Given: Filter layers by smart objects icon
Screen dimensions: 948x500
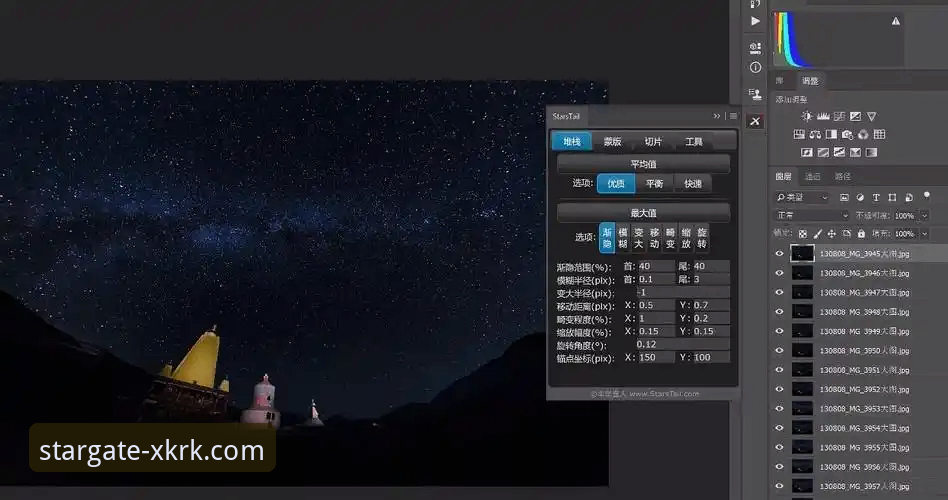Looking at the screenshot, I should point(908,197).
